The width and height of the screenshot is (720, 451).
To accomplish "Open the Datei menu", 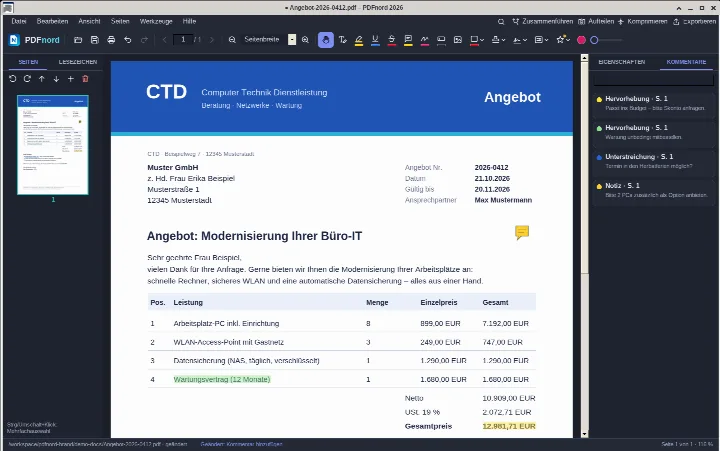I will (19, 21).
